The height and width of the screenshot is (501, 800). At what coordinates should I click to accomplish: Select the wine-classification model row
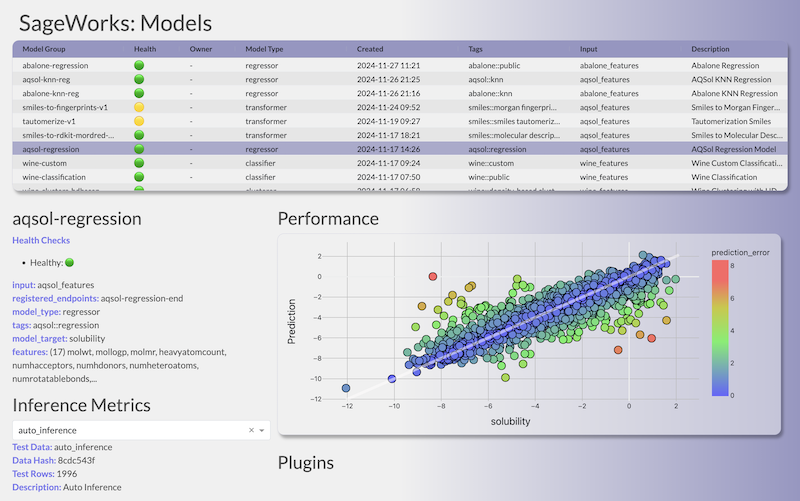[400, 177]
